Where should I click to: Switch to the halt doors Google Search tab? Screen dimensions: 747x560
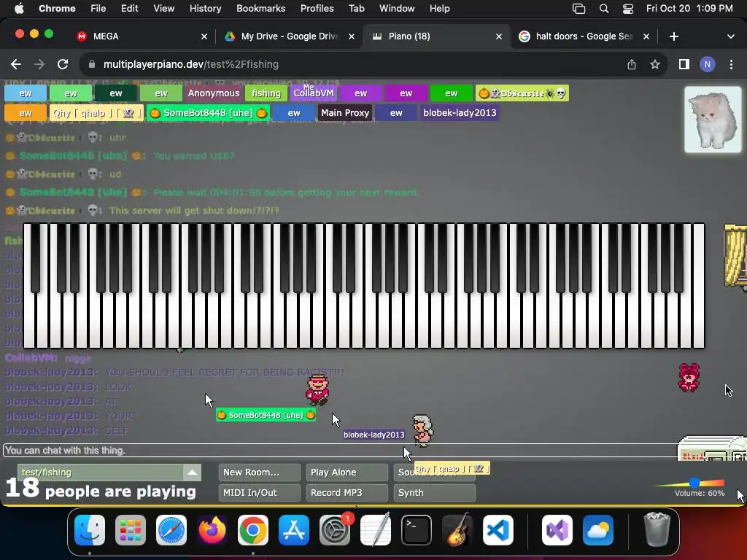(x=584, y=36)
